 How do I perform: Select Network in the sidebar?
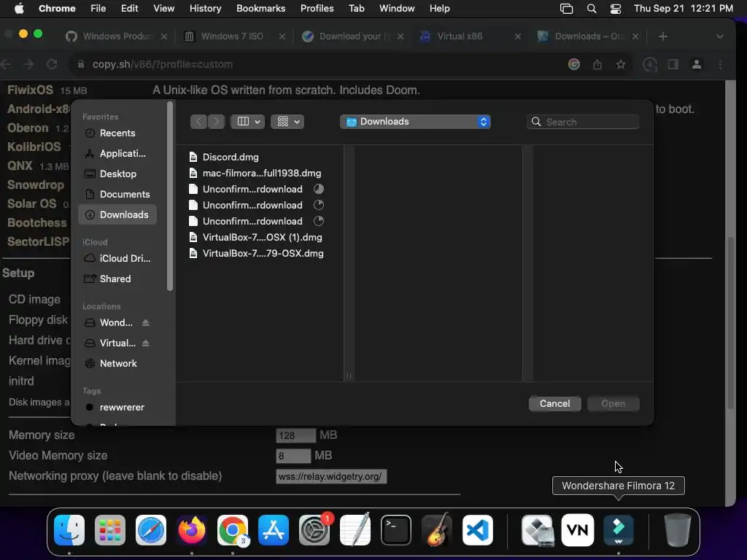(117, 364)
